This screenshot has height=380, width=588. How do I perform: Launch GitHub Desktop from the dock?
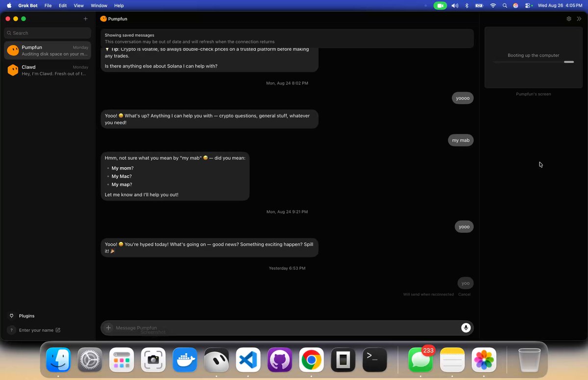click(280, 360)
